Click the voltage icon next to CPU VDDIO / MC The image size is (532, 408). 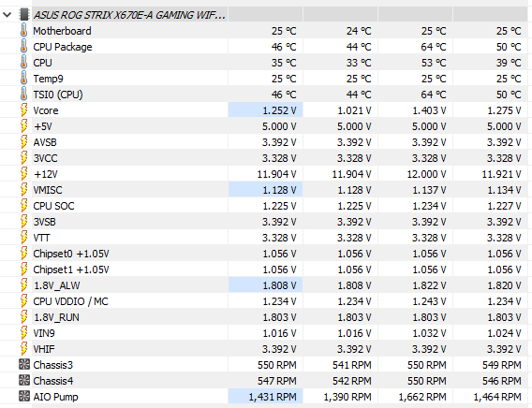23,301
